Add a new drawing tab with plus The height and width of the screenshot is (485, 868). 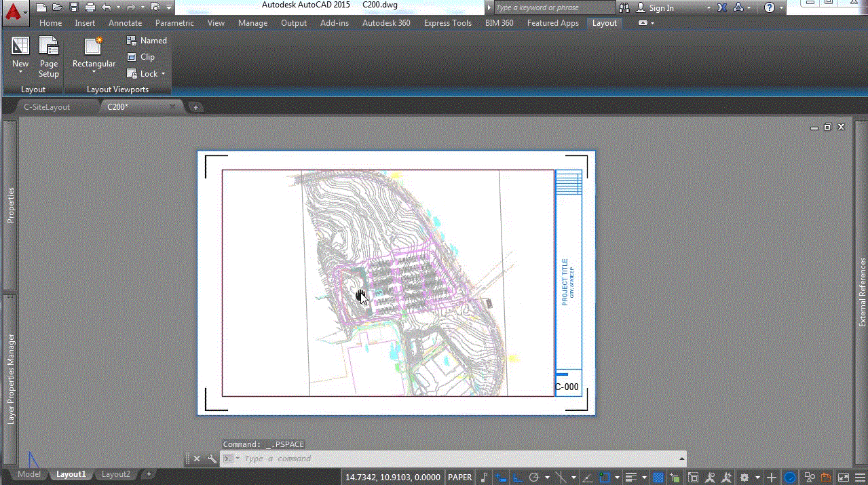coord(195,107)
